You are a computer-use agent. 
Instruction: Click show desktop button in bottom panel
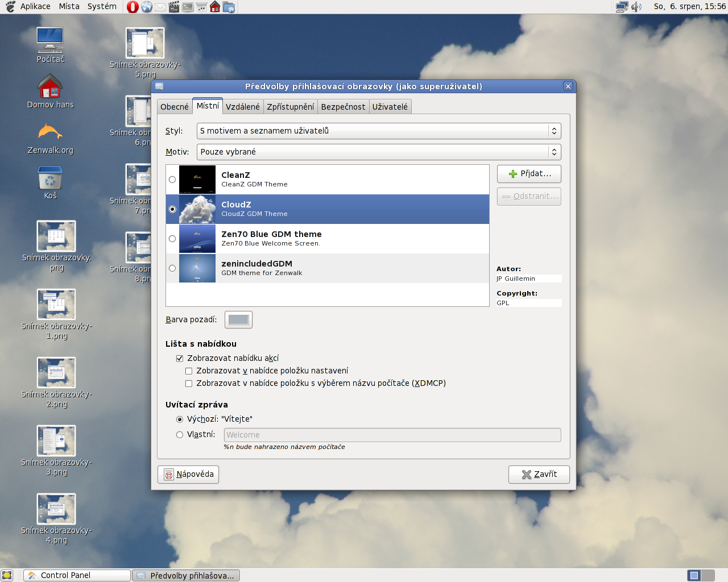(x=7, y=575)
